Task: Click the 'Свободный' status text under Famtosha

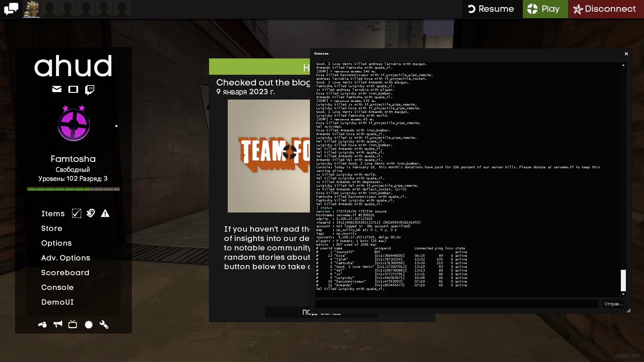Action: pos(73,170)
